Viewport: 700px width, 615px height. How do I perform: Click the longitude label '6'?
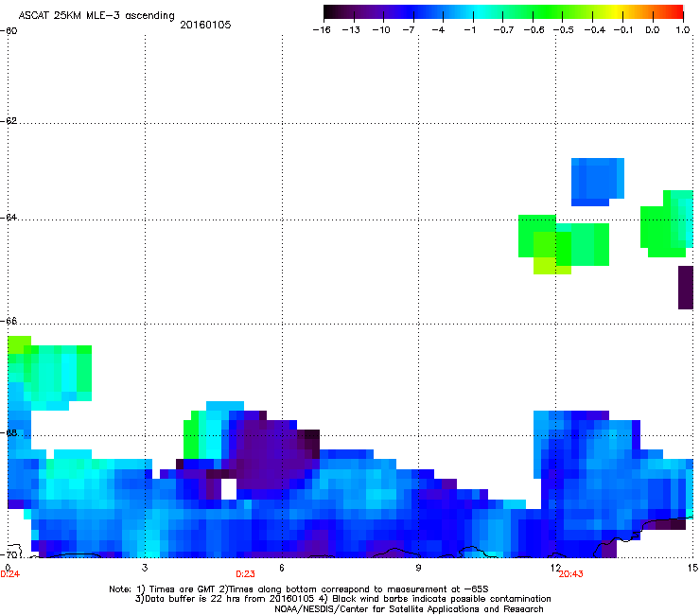(282, 568)
